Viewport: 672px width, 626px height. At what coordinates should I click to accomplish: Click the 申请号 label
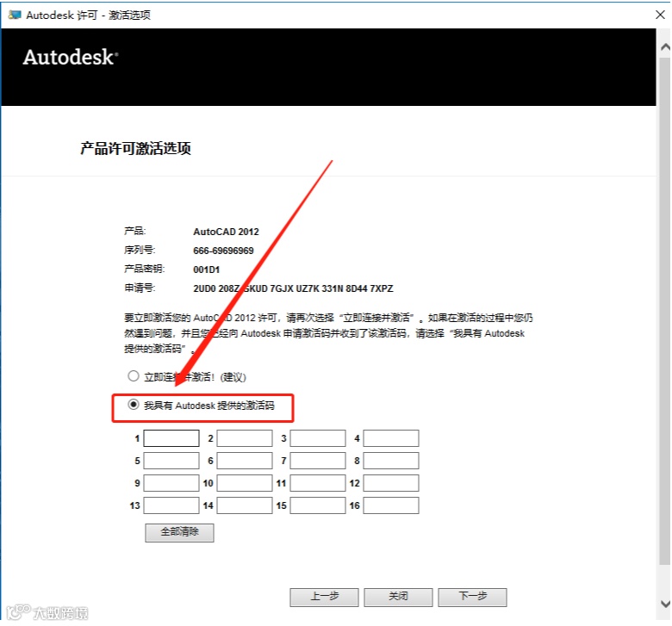[140, 288]
